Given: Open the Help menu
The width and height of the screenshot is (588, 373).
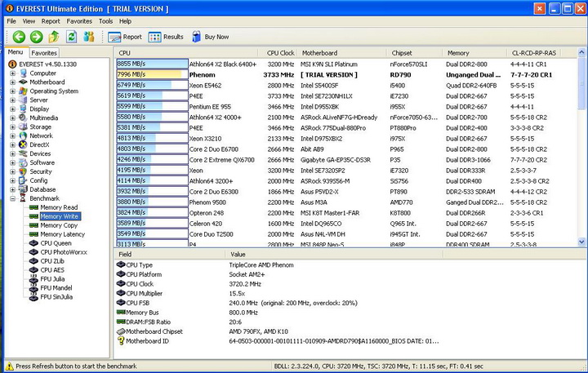Looking at the screenshot, I should point(125,21).
